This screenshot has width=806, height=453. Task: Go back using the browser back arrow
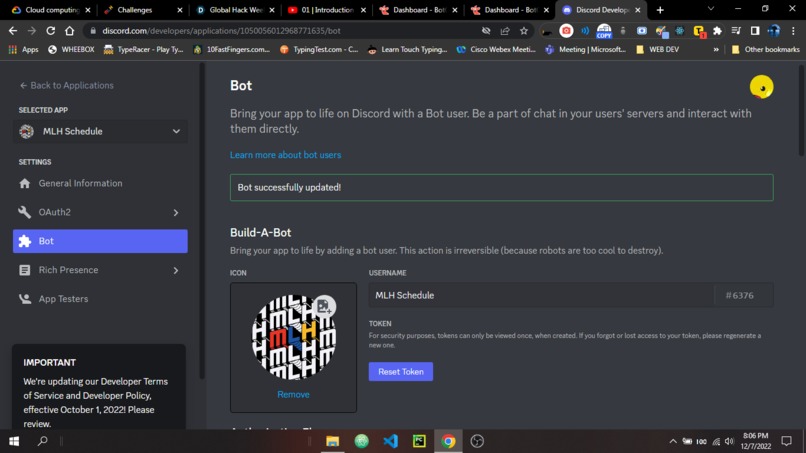click(13, 31)
